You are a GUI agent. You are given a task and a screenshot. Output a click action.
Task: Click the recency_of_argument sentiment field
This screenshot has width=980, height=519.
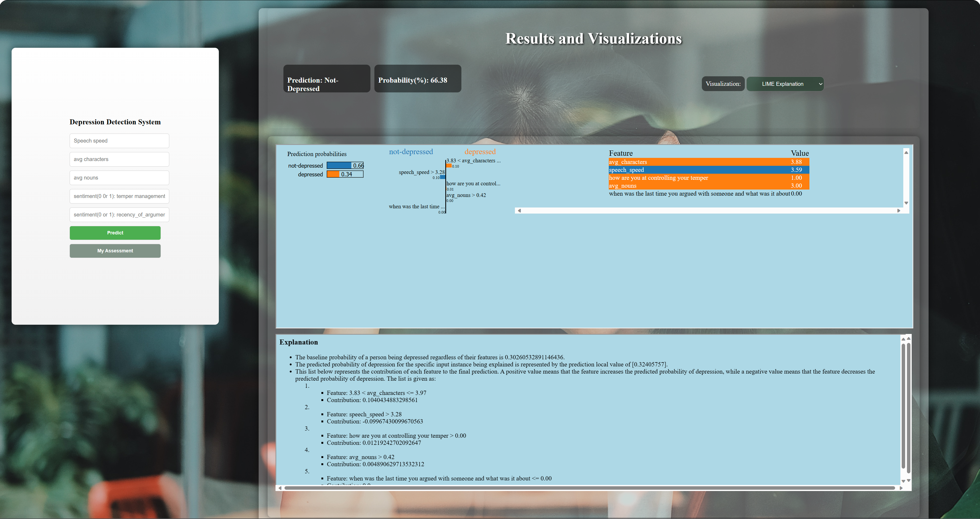pos(119,215)
